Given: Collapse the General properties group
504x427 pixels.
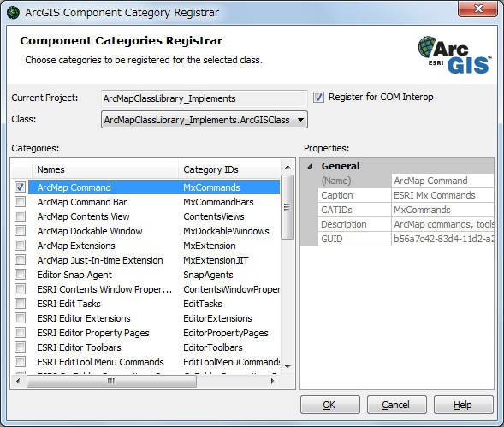Looking at the screenshot, I should 310,166.
